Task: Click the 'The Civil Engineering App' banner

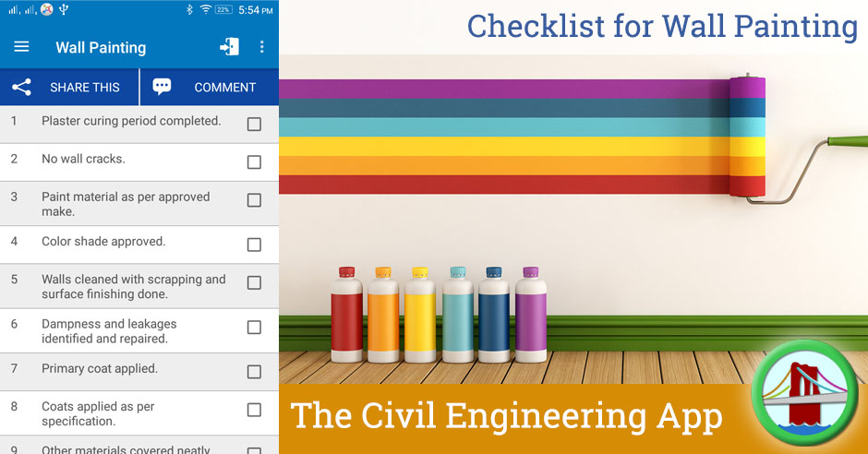Action: pyautogui.click(x=507, y=416)
